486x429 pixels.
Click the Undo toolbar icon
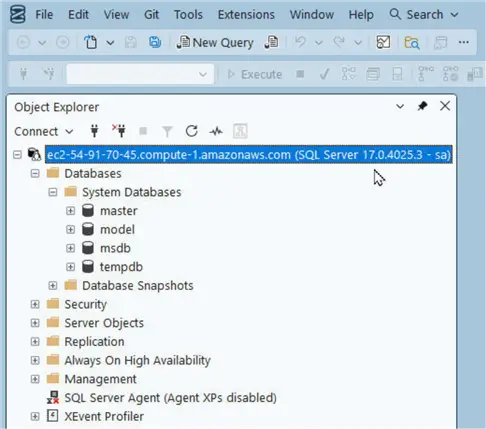(300, 42)
